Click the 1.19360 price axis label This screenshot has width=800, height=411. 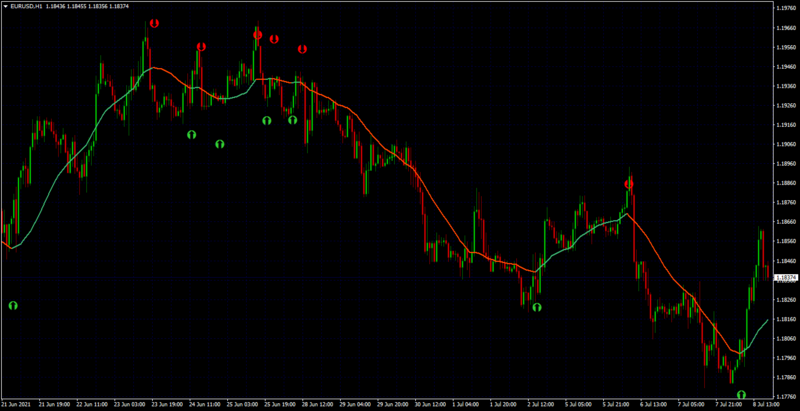[786, 86]
